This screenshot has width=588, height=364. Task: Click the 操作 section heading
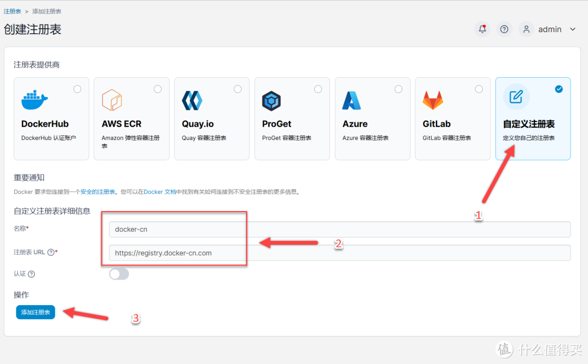pos(21,295)
